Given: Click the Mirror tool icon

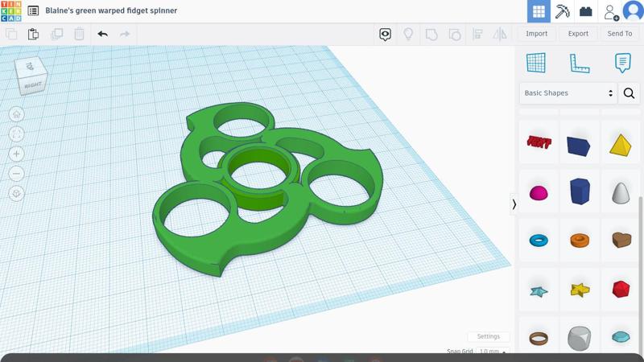Looking at the screenshot, I should (x=500, y=34).
